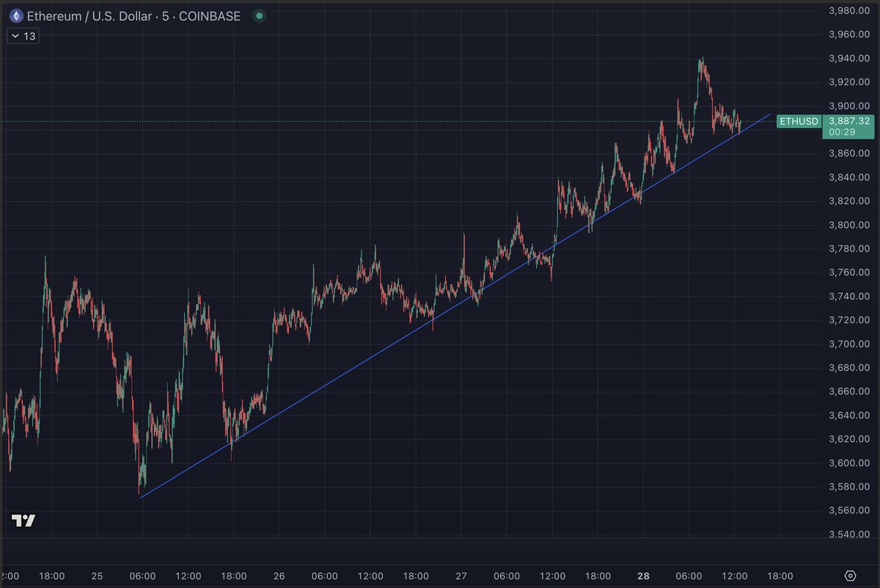Click the 3,900.00 price axis label
This screenshot has height=588, width=880.
pyautogui.click(x=849, y=106)
